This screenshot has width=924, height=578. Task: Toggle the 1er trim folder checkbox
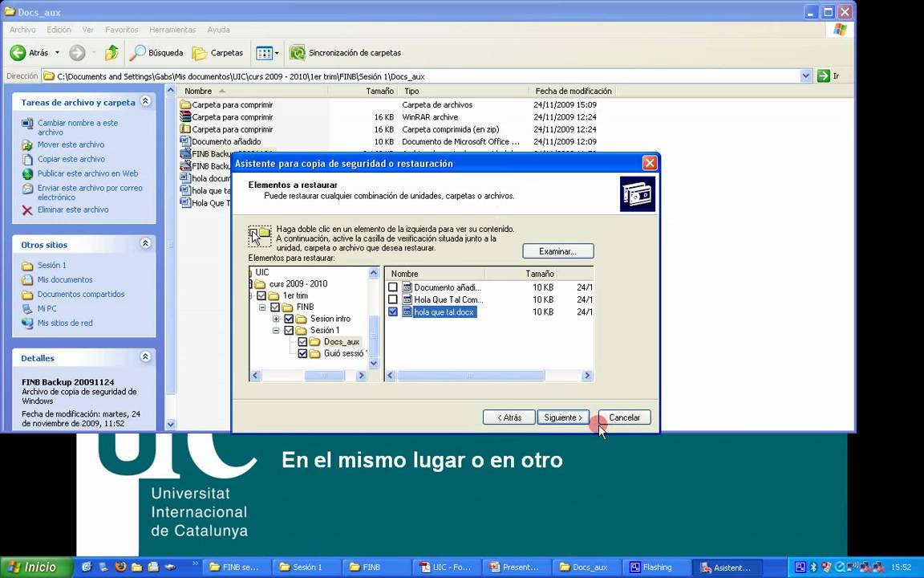(261, 295)
